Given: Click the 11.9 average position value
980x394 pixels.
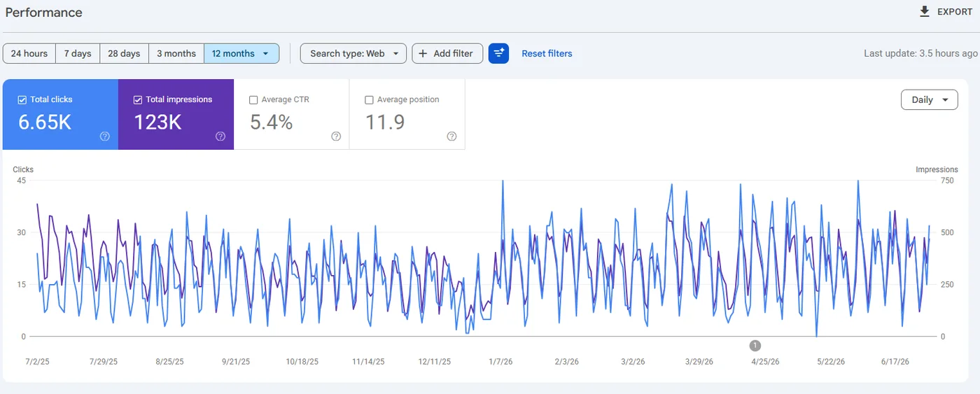Looking at the screenshot, I should 385,122.
